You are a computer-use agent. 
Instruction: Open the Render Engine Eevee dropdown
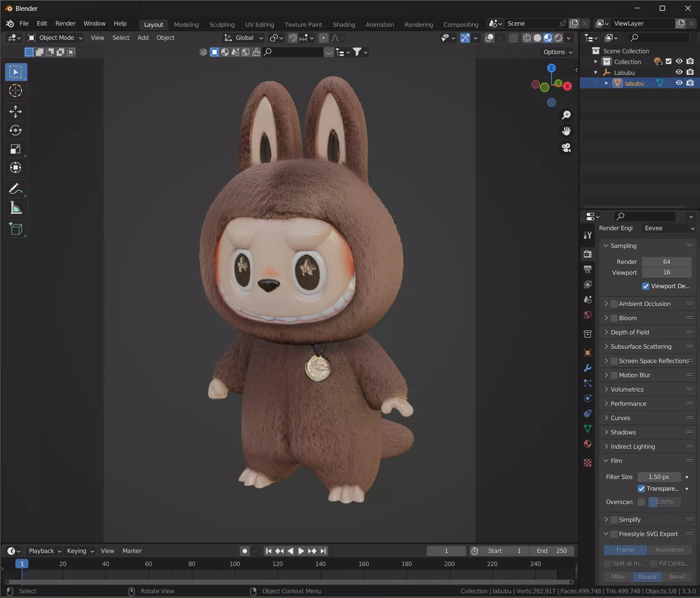coord(669,228)
